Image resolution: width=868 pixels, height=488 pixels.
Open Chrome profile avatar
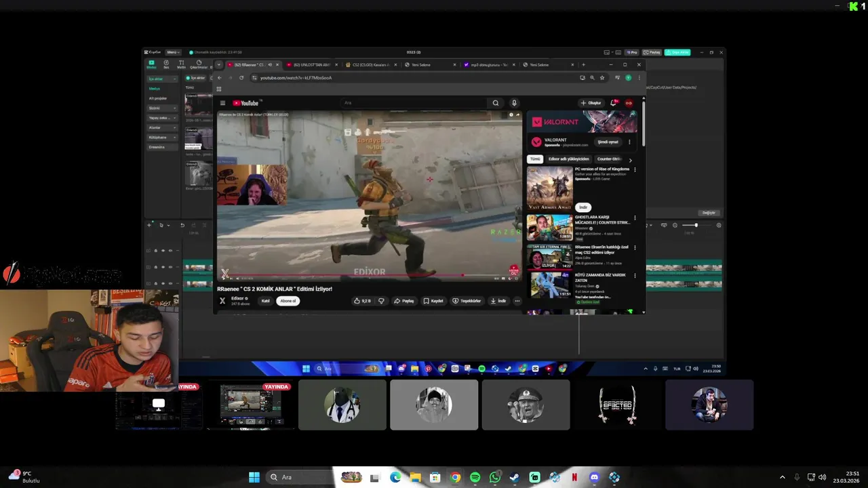(629, 78)
